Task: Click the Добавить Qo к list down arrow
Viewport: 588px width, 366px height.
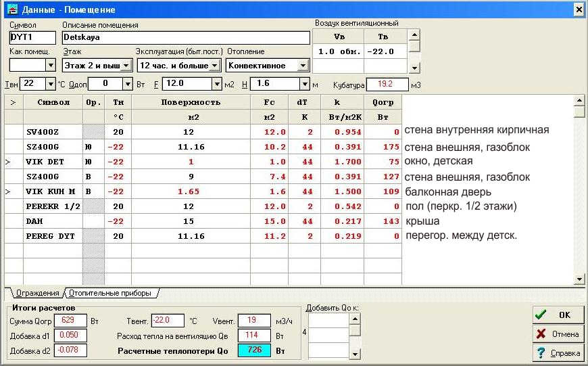Action: [355, 353]
